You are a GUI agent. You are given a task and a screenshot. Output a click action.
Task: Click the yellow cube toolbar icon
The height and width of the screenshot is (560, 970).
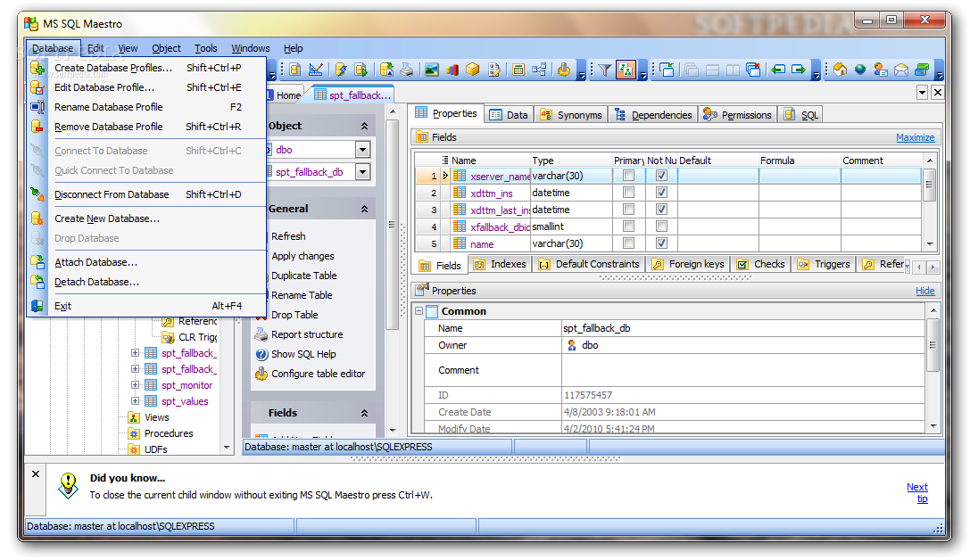pyautogui.click(x=473, y=70)
